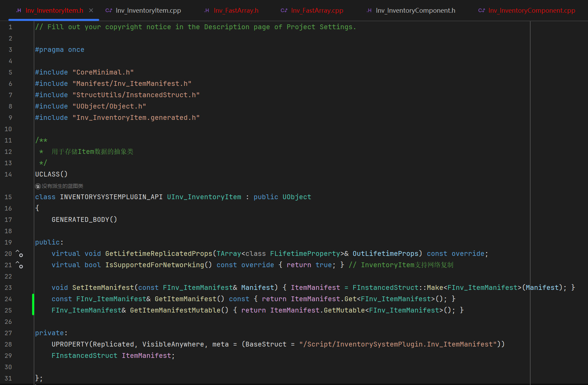Image resolution: width=588 pixels, height=385 pixels.
Task: Click 'FInstancedStruct ItemManifest;' member declaration
Action: (x=113, y=356)
